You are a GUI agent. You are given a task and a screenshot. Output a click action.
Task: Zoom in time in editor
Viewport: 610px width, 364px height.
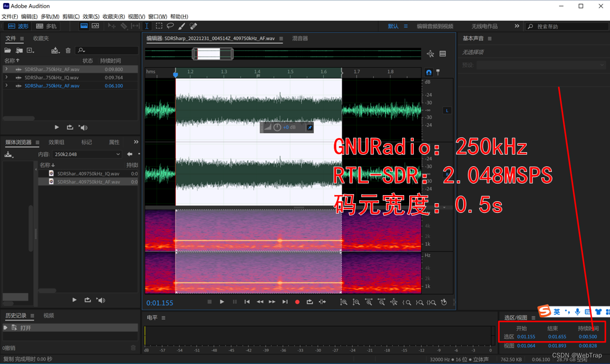tap(369, 302)
